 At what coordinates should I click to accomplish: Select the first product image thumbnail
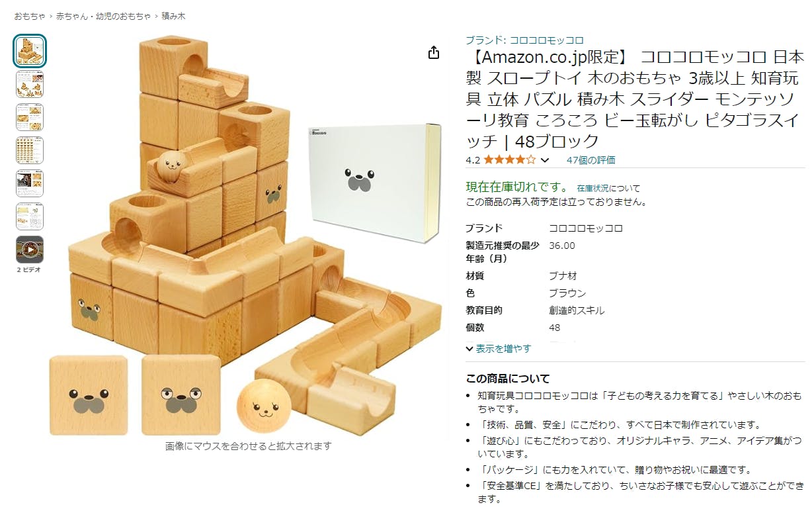[30, 51]
